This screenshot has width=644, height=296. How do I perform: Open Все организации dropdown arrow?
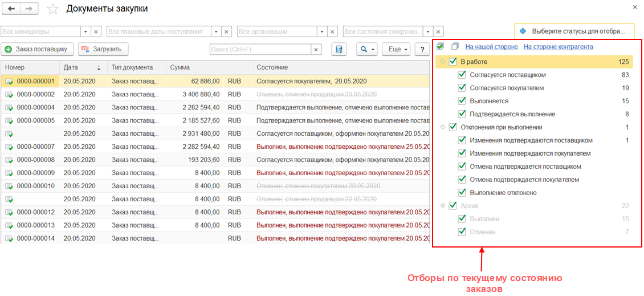point(323,32)
